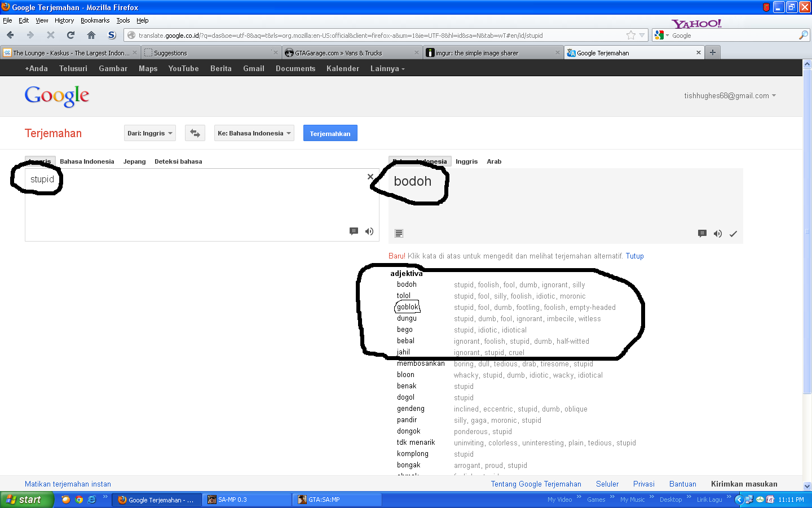The width and height of the screenshot is (812, 508).
Task: Click the word tolol in dictionary
Action: click(404, 296)
